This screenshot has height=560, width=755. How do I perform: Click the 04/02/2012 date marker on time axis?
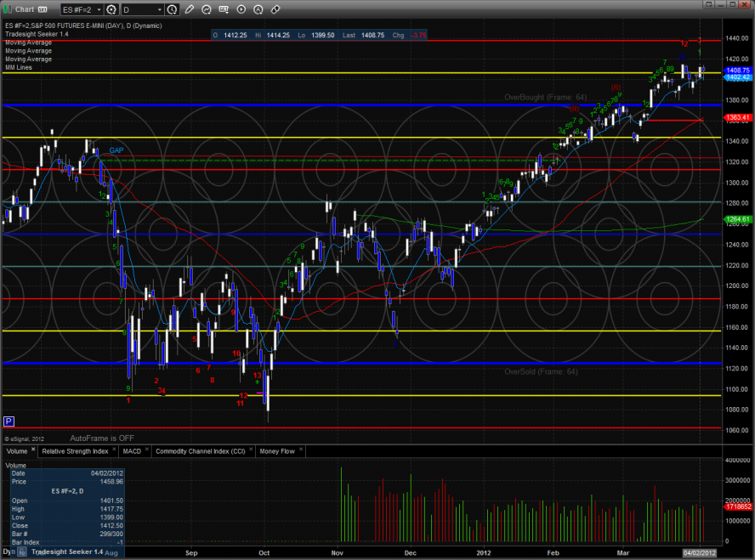click(701, 552)
